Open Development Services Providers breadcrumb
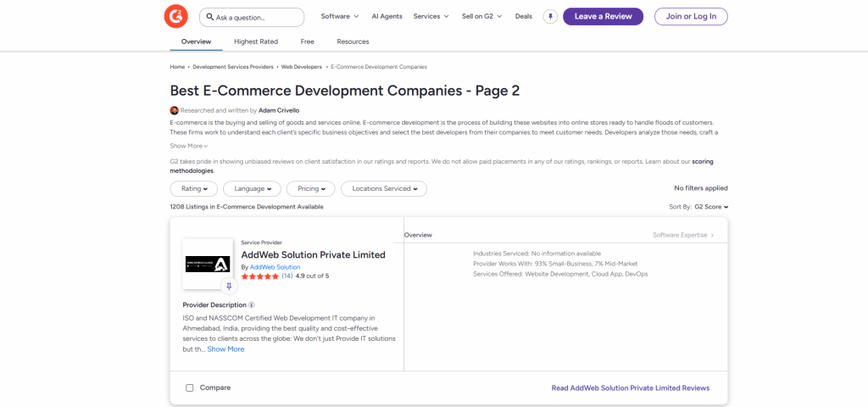The width and height of the screenshot is (868, 407). [x=233, y=67]
